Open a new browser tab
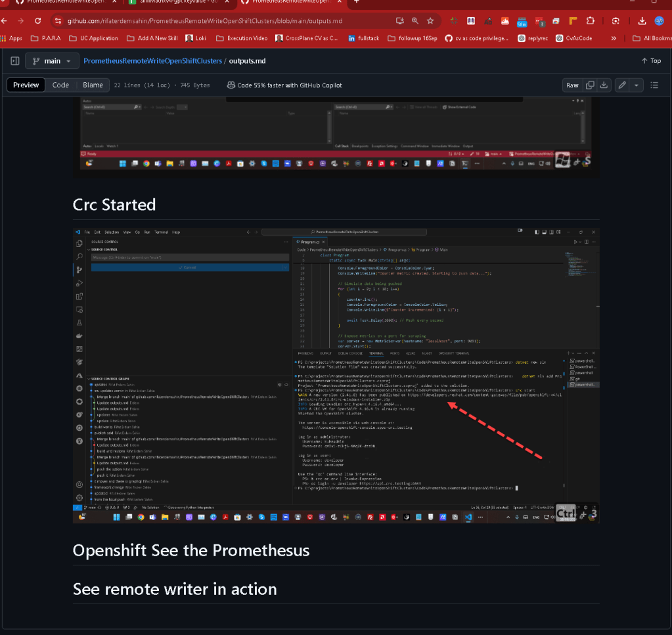This screenshot has height=635, width=672. click(x=356, y=2)
